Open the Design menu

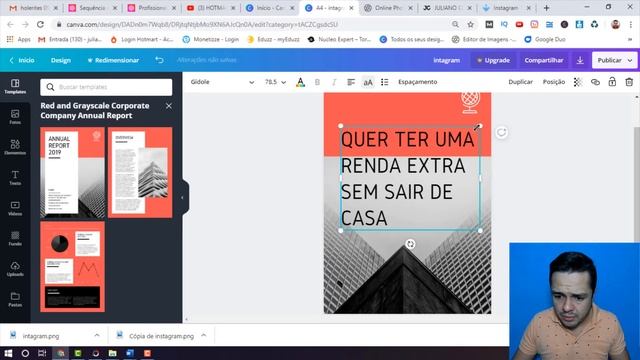point(61,60)
